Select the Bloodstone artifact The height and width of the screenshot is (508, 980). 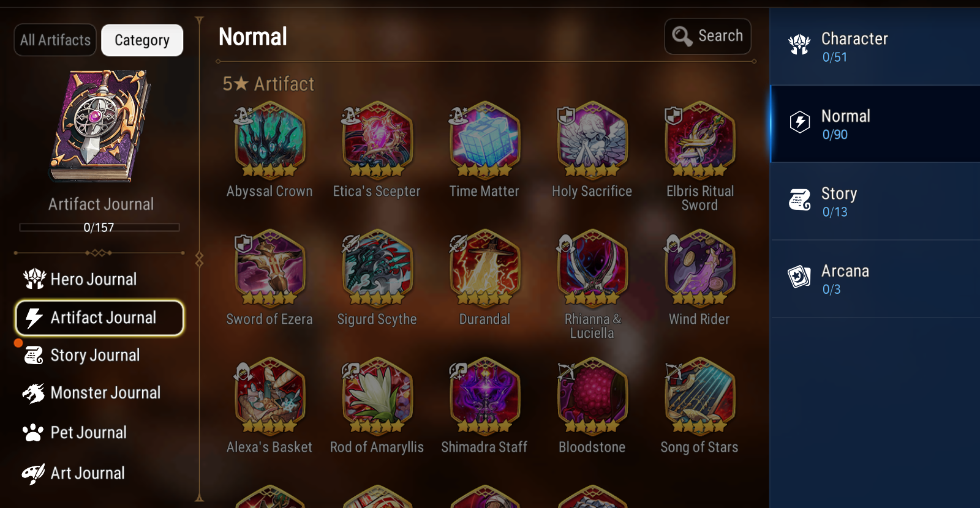[x=592, y=396]
